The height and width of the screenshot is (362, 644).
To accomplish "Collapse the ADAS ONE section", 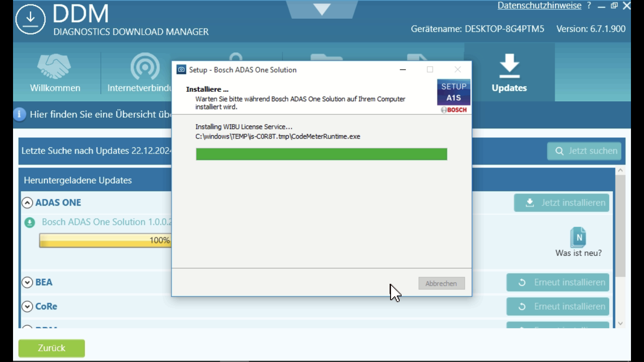I will pyautogui.click(x=28, y=203).
